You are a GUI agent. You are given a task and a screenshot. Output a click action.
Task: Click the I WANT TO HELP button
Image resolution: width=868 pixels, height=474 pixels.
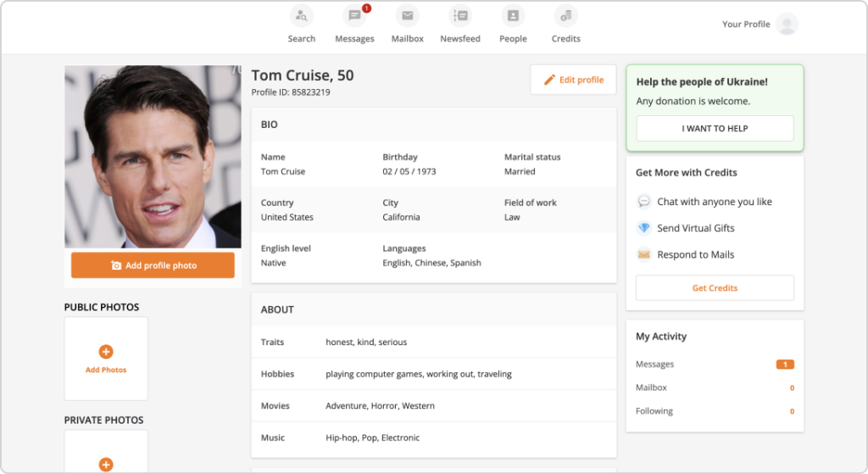tap(715, 129)
